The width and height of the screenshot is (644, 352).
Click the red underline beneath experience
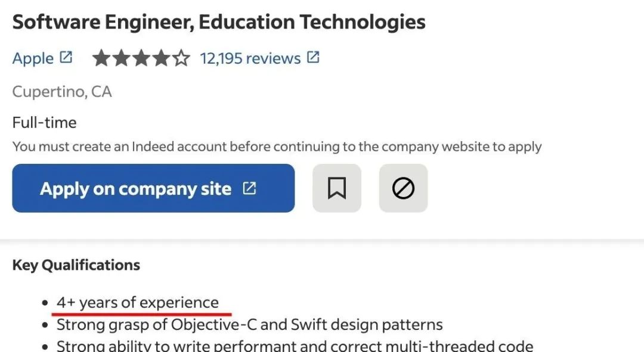pos(142,312)
